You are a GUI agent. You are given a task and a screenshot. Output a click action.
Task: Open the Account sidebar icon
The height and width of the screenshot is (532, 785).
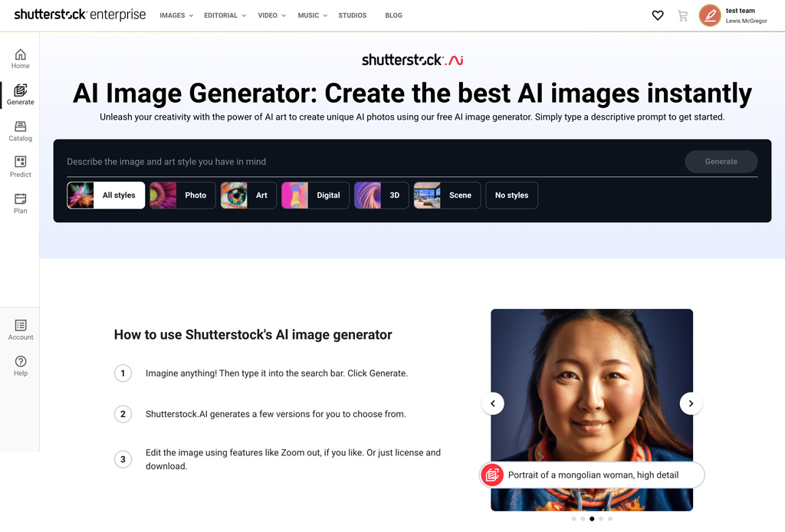pos(20,327)
